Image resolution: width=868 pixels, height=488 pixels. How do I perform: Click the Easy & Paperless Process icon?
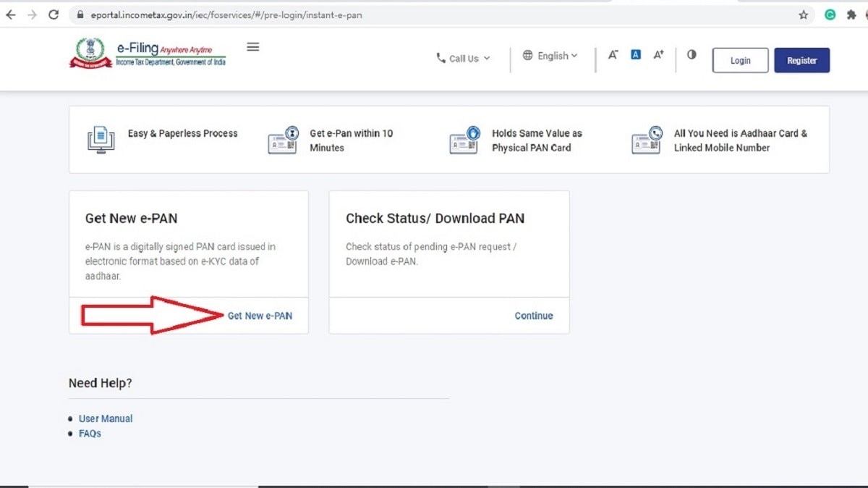pos(101,139)
